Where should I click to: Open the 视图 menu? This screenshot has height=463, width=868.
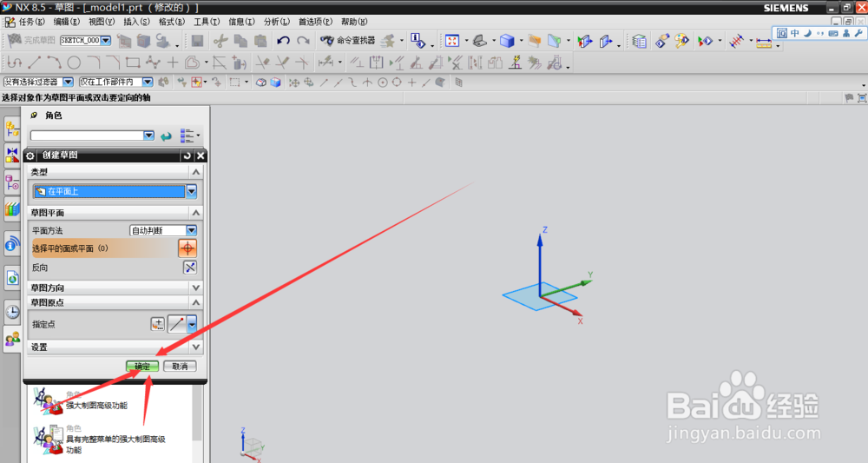(102, 22)
